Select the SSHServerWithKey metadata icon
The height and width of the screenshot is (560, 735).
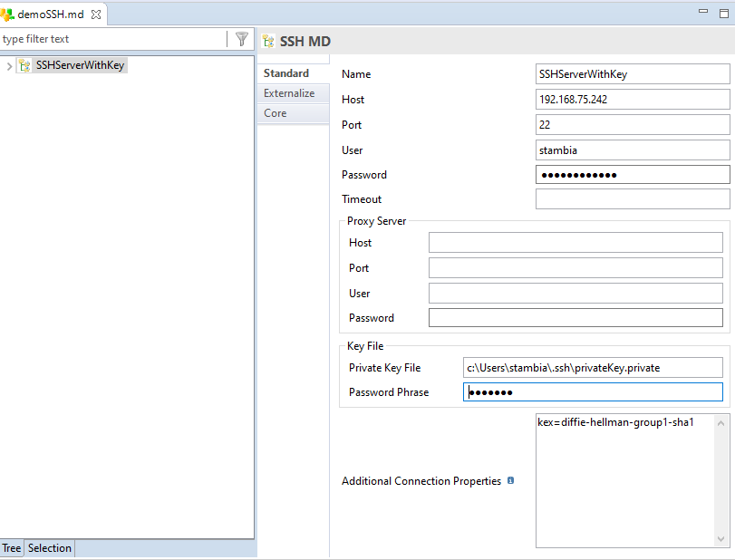click(x=24, y=64)
